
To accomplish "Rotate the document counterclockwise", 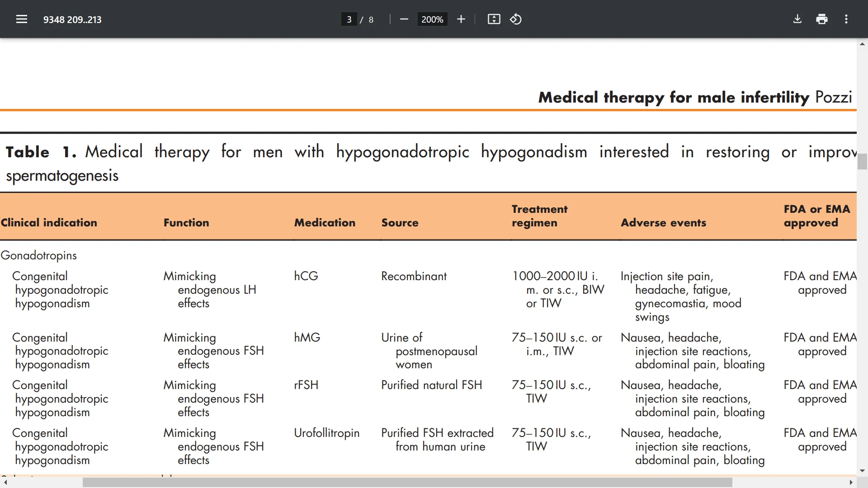I will coord(516,19).
